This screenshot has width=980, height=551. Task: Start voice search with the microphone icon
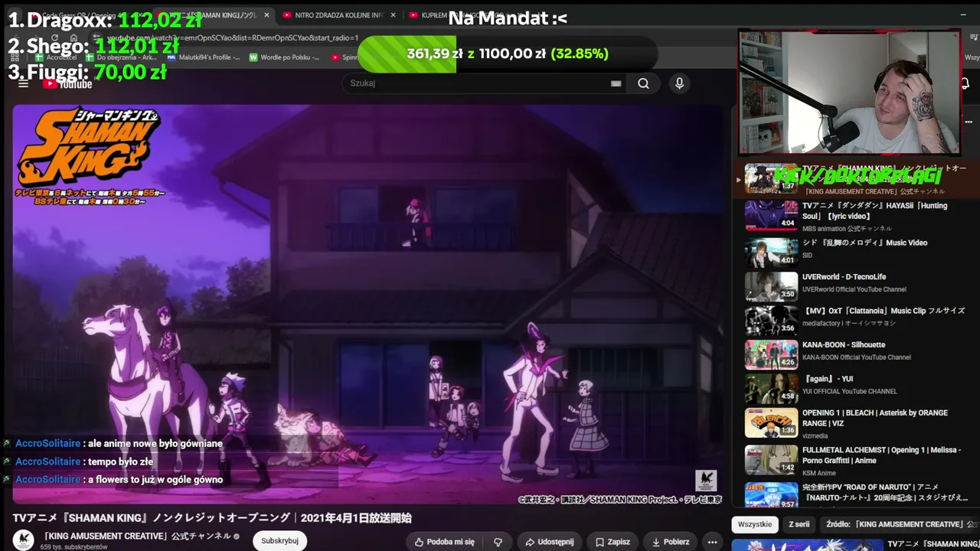pos(679,83)
